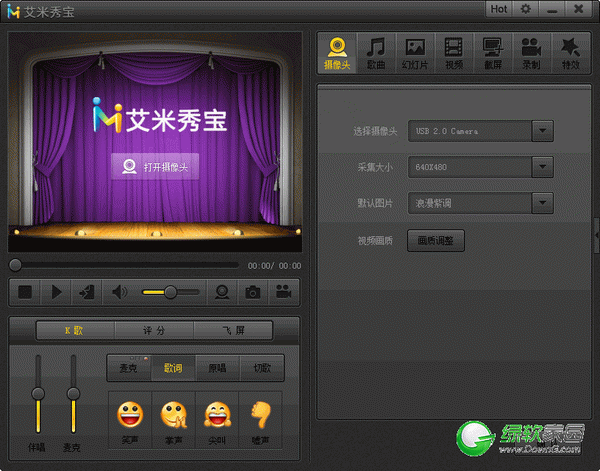
Task: Click the 切歌 skip song button
Action: point(262,368)
